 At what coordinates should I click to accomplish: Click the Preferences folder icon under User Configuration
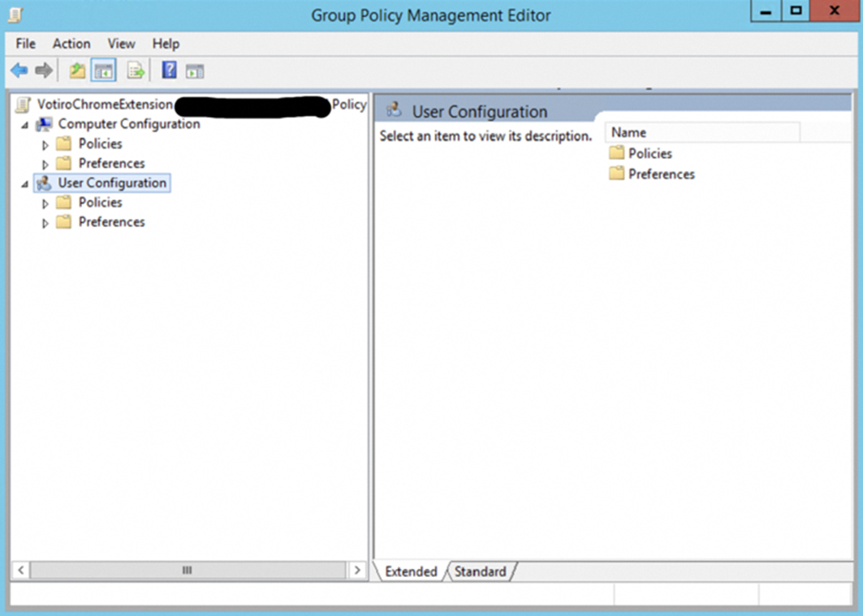coord(64,222)
